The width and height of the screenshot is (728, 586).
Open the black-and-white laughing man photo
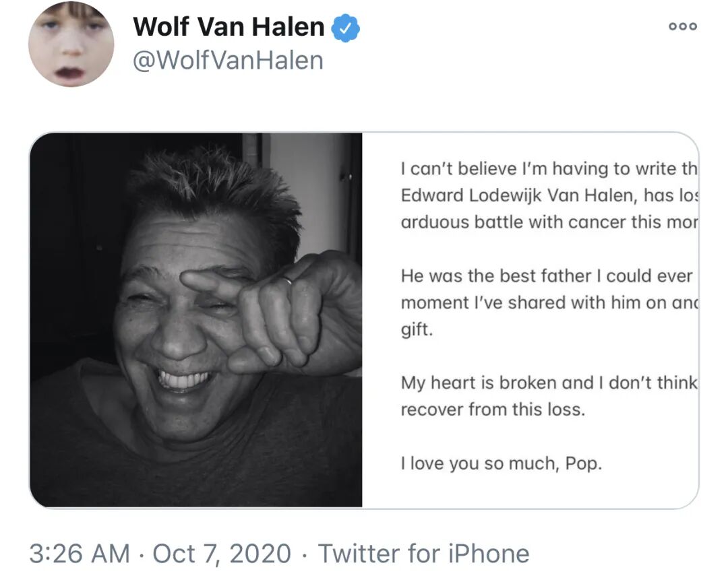click(x=196, y=319)
